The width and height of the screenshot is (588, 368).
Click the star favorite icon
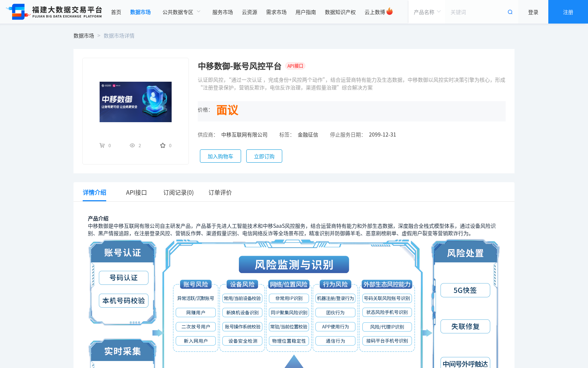coord(163,145)
